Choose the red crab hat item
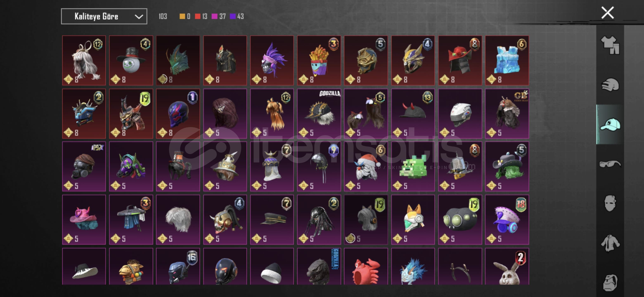This screenshot has height=297, width=644. point(366,266)
